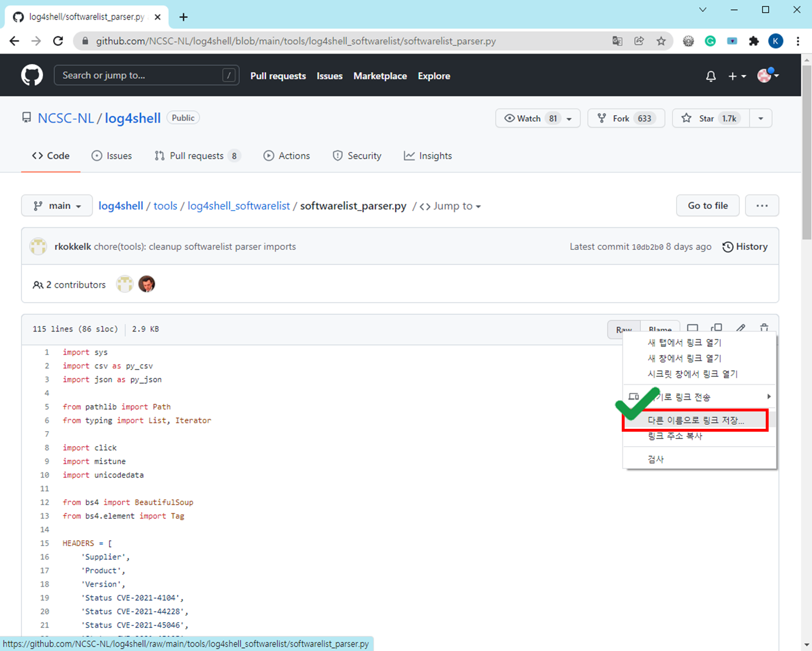Open the Chrome three-dot menu

pyautogui.click(x=798, y=41)
